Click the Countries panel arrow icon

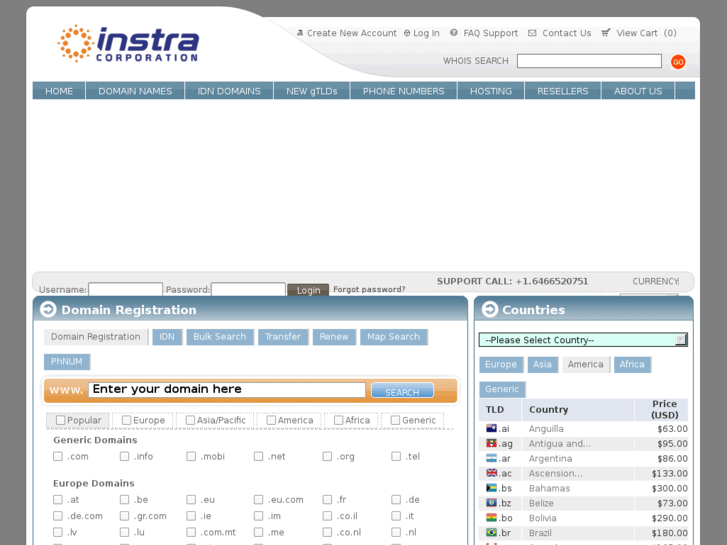[489, 310]
